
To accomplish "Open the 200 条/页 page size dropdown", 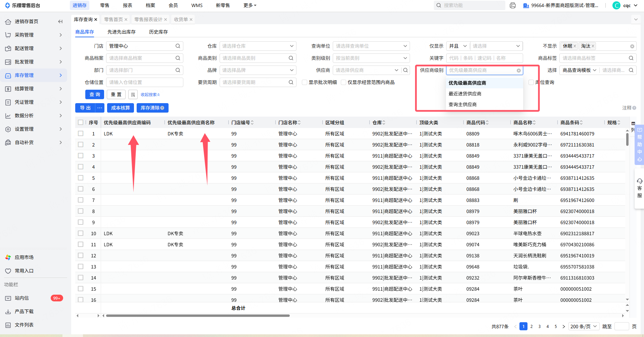I will [x=584, y=326].
